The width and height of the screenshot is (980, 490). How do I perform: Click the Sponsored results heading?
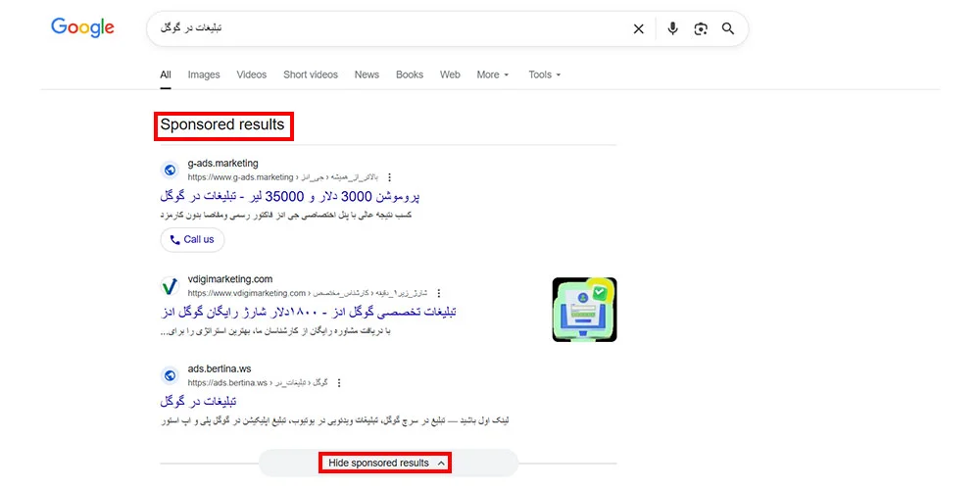[x=222, y=125]
